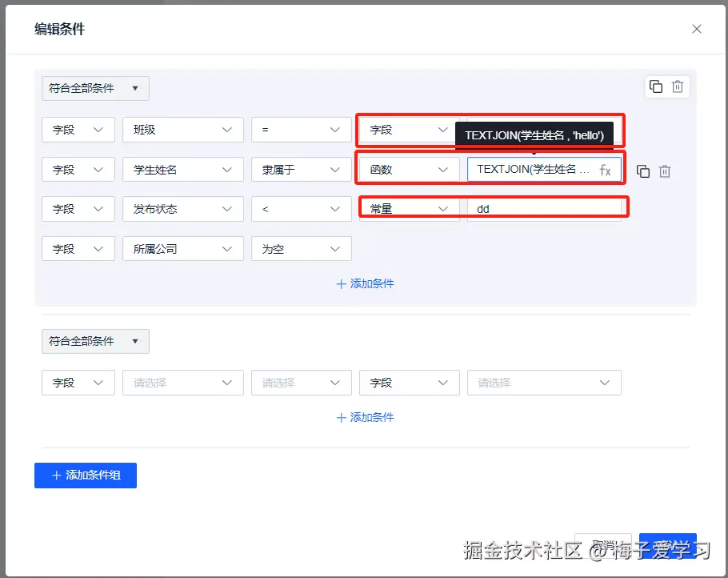Screen dimensions: 728x578
Task: Open the < operator dropdown
Action: [x=302, y=209]
